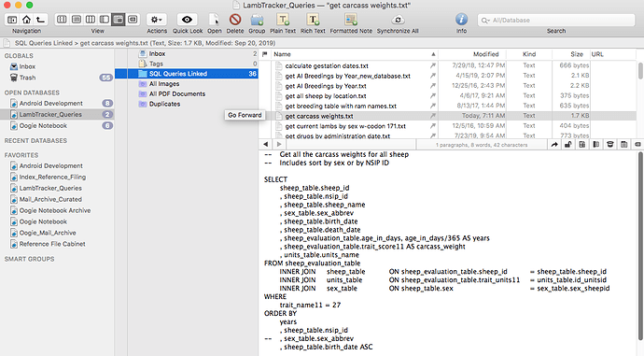Click the Delete toolbar icon
The height and width of the screenshot is (356, 644).
[235, 20]
